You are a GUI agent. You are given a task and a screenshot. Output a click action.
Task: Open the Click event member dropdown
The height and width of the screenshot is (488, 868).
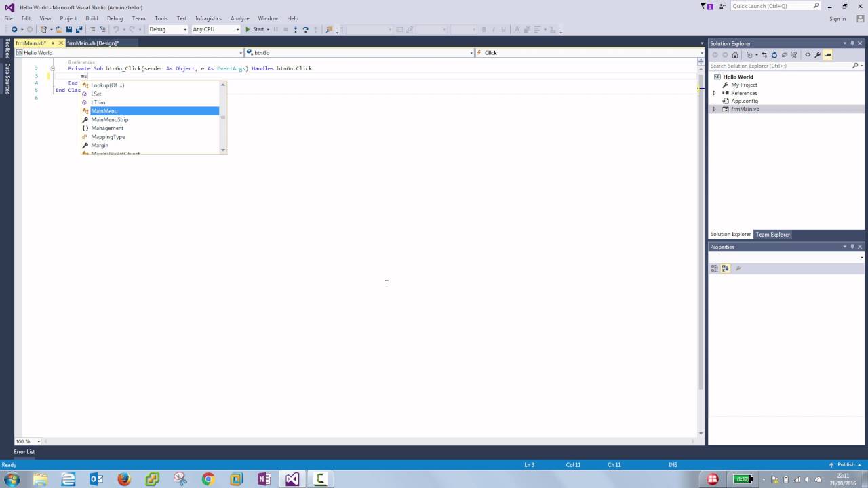pyautogui.click(x=589, y=52)
